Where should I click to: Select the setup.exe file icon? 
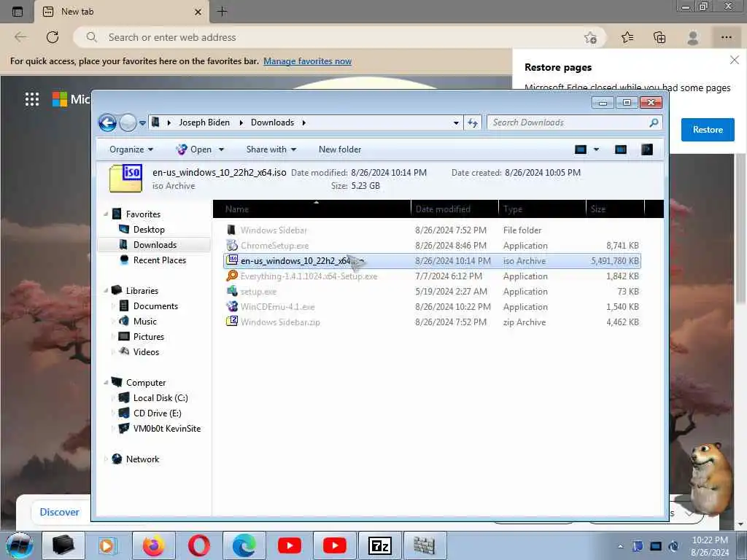pos(231,291)
